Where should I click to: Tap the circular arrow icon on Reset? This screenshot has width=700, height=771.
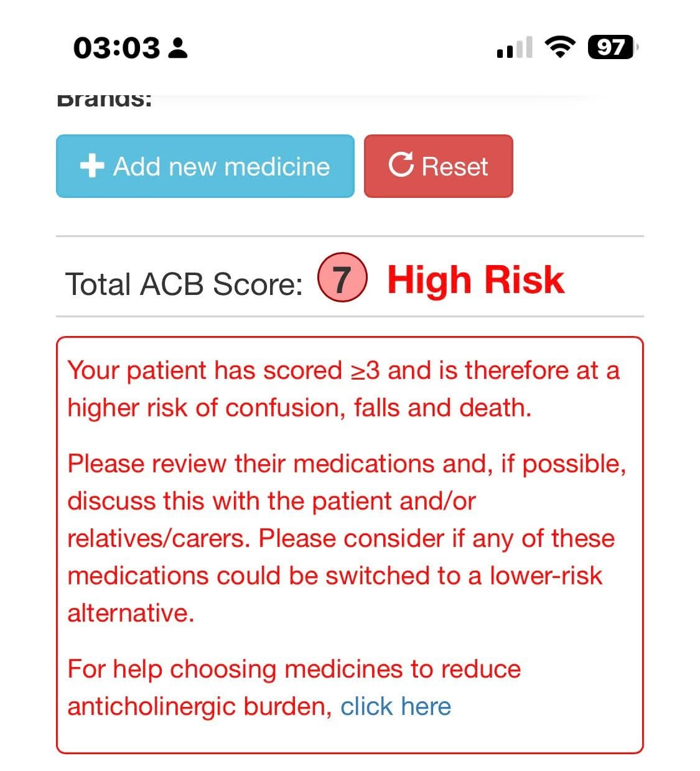401,165
